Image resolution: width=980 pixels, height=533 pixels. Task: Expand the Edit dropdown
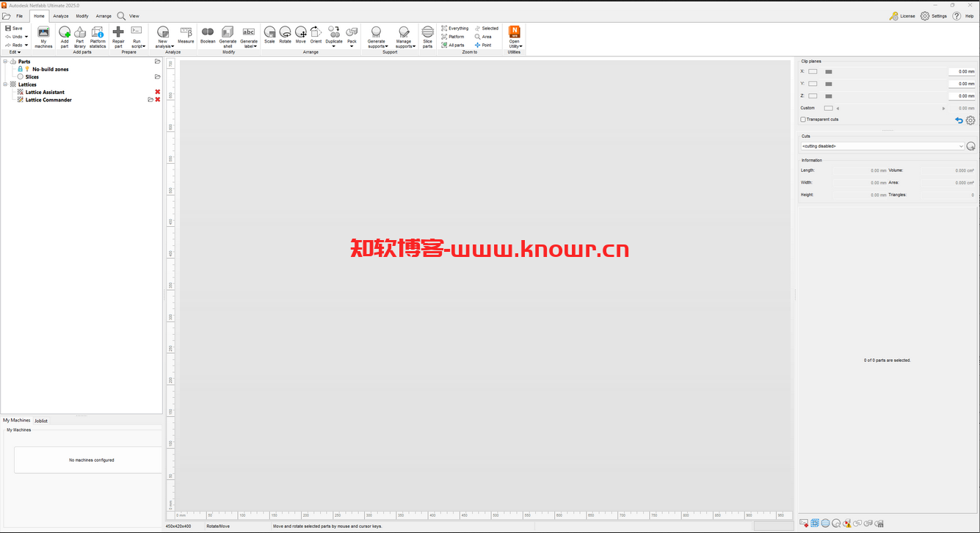[15, 52]
